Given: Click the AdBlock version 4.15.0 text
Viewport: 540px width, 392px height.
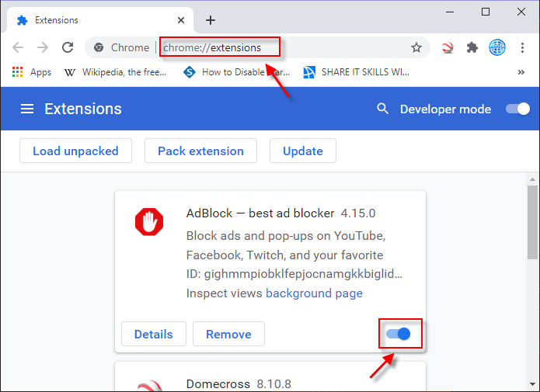Looking at the screenshot, I should (358, 213).
